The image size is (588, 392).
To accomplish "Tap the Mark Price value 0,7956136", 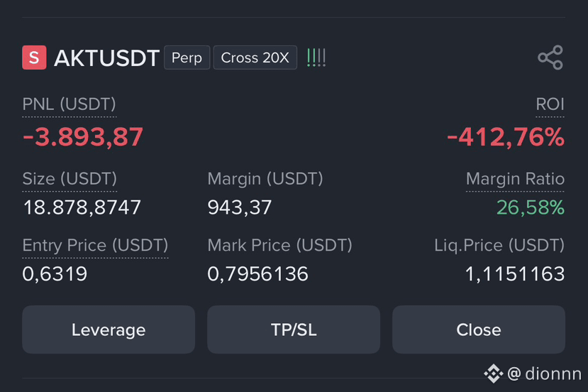I will 257,273.
